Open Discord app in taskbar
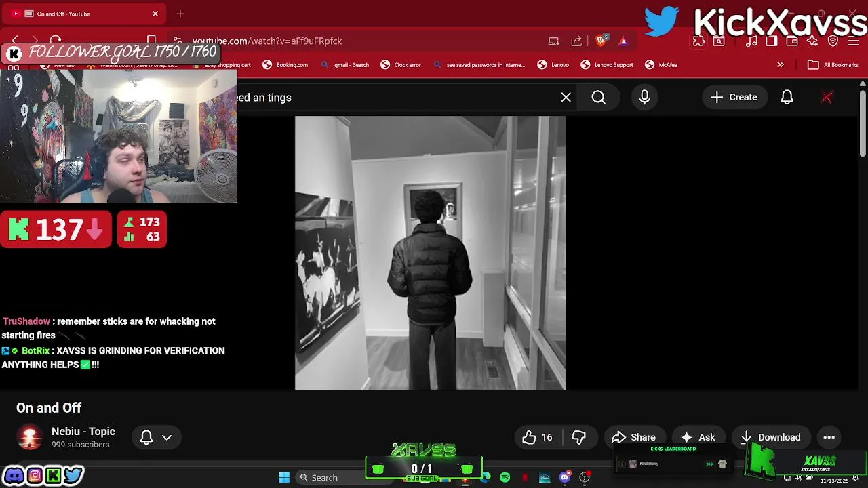The height and width of the screenshot is (488, 868). tap(565, 477)
